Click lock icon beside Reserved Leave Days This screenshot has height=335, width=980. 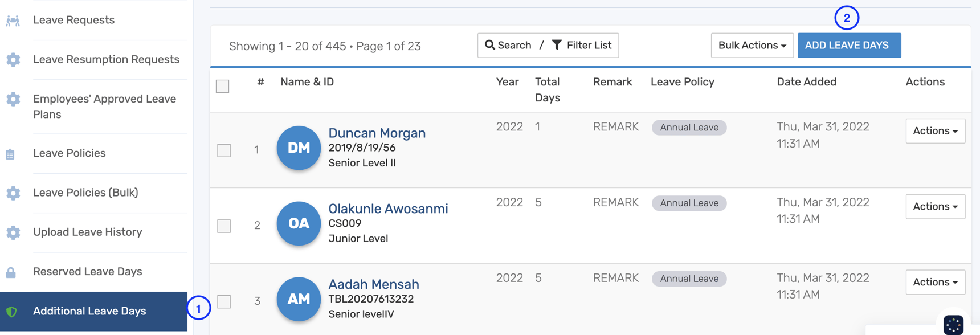pos(11,272)
